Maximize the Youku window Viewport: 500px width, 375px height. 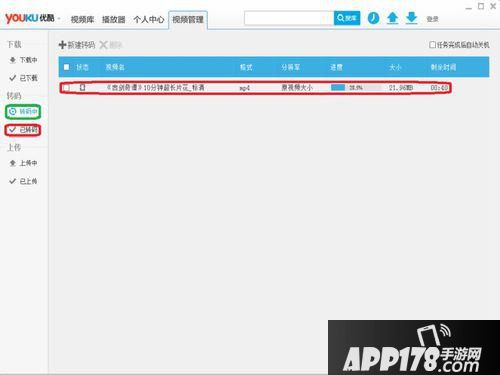point(481,6)
